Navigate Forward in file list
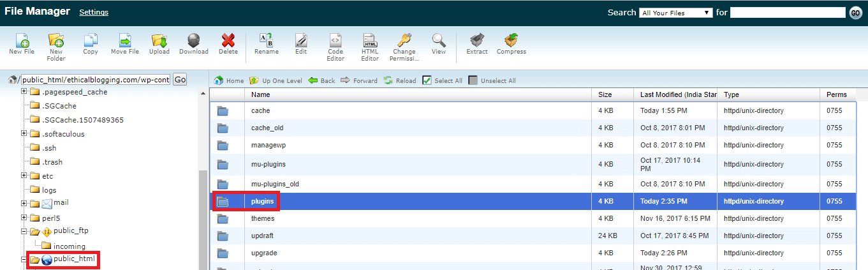 pyautogui.click(x=359, y=80)
